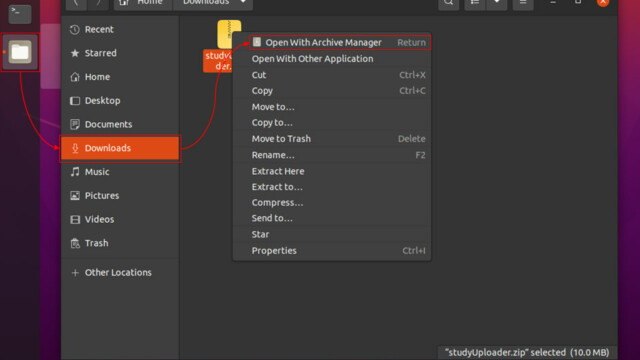The image size is (640, 360).
Task: Select Star in context menu
Action: click(332, 234)
